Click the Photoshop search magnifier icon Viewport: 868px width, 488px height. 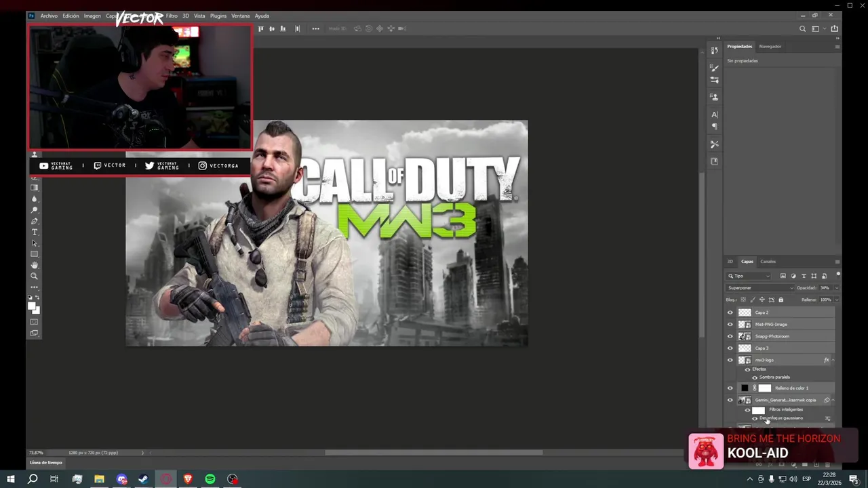pos(803,28)
